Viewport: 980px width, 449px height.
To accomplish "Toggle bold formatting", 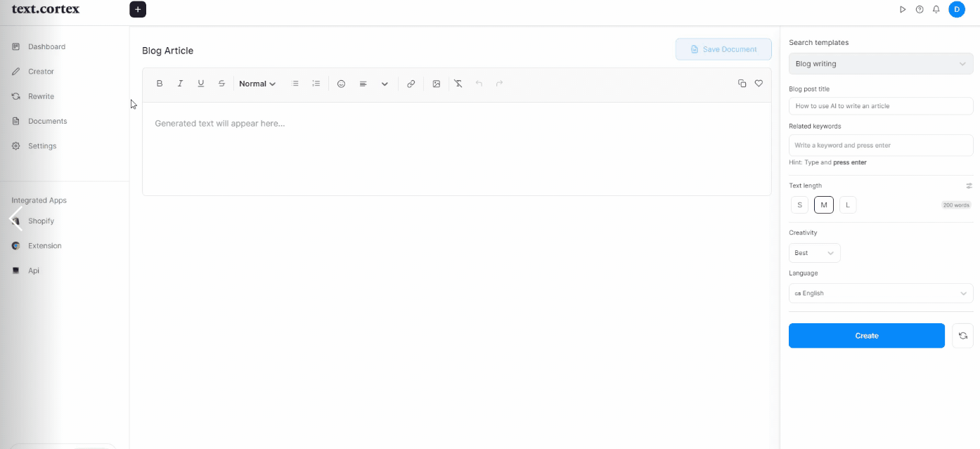I will pyautogui.click(x=160, y=84).
